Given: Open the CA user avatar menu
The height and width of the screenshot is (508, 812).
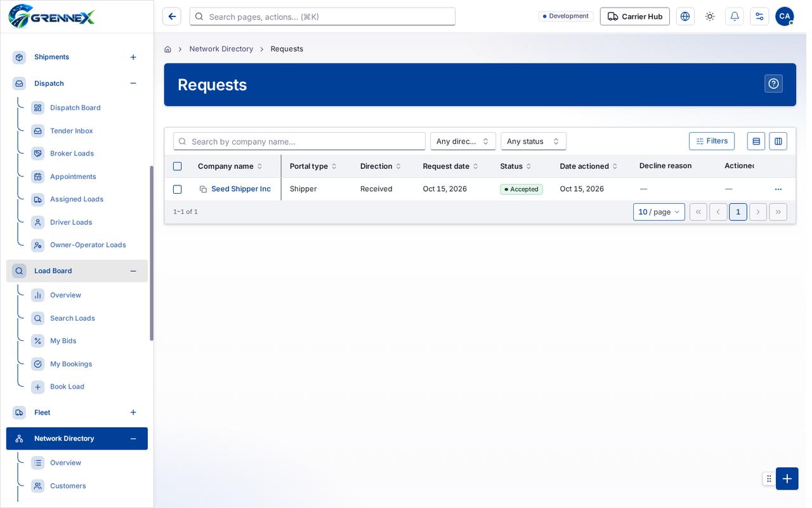Looking at the screenshot, I should [785, 17].
